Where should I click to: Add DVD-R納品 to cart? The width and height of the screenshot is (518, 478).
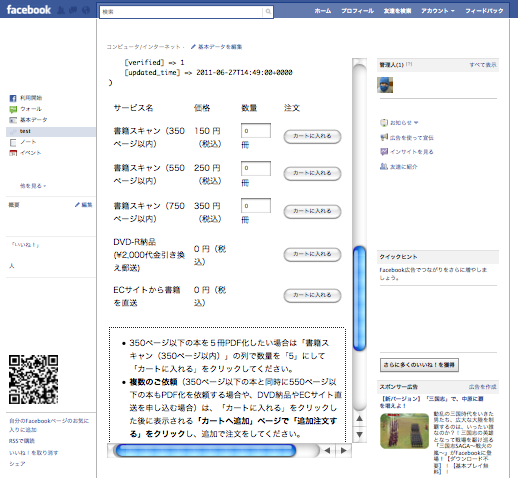(312, 254)
